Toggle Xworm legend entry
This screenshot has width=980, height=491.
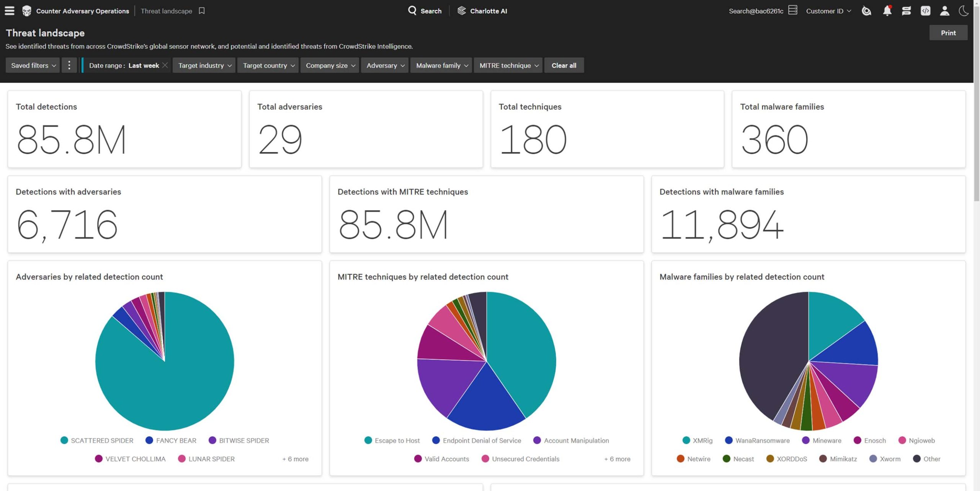pos(885,458)
